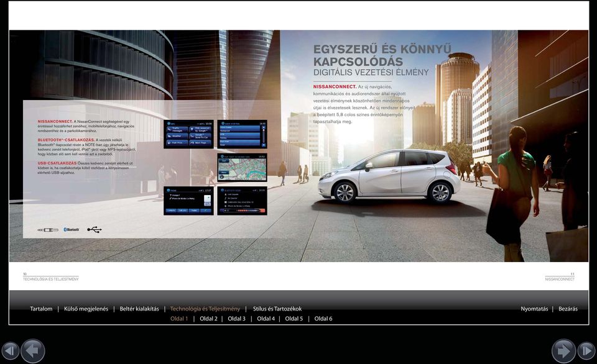Click 'NISSANCONNECT' footer label on page 11
Viewport: 597px width, 364px height.
click(560, 279)
